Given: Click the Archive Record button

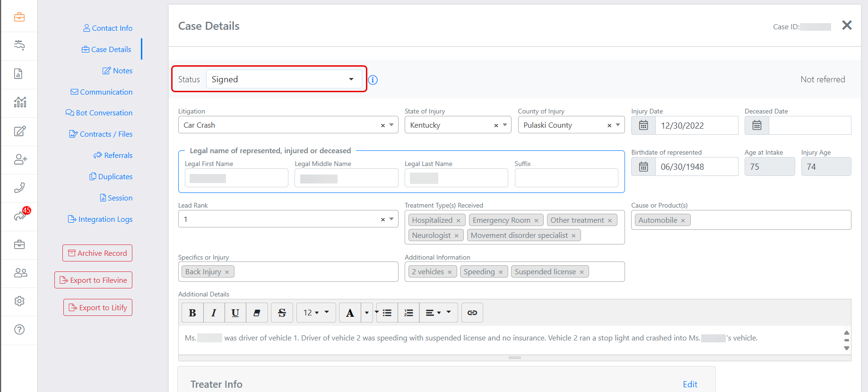Looking at the screenshot, I should click(x=97, y=253).
